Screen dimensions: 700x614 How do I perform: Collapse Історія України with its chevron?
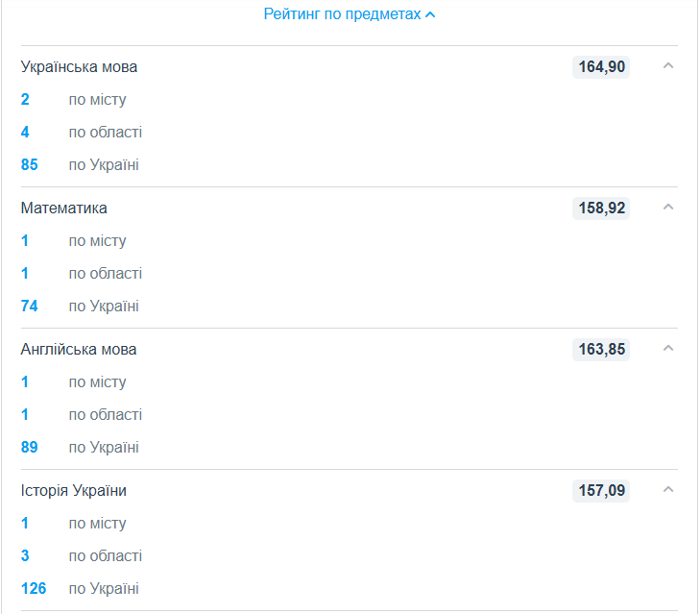(x=668, y=490)
